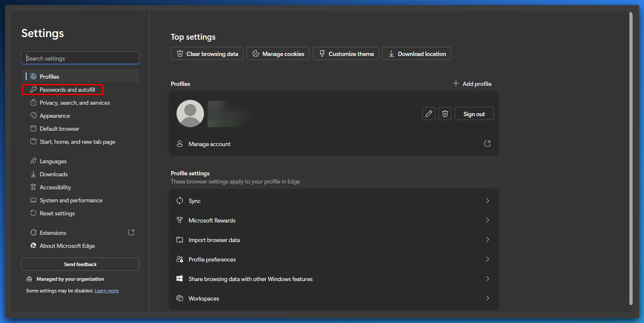644x323 pixels.
Task: Open the Learn more link
Action: tap(107, 291)
